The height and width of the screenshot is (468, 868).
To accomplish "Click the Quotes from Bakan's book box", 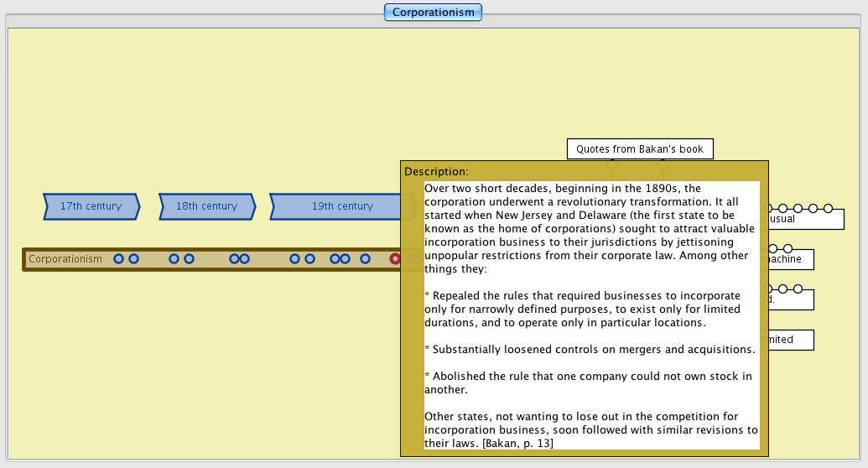I will click(639, 149).
